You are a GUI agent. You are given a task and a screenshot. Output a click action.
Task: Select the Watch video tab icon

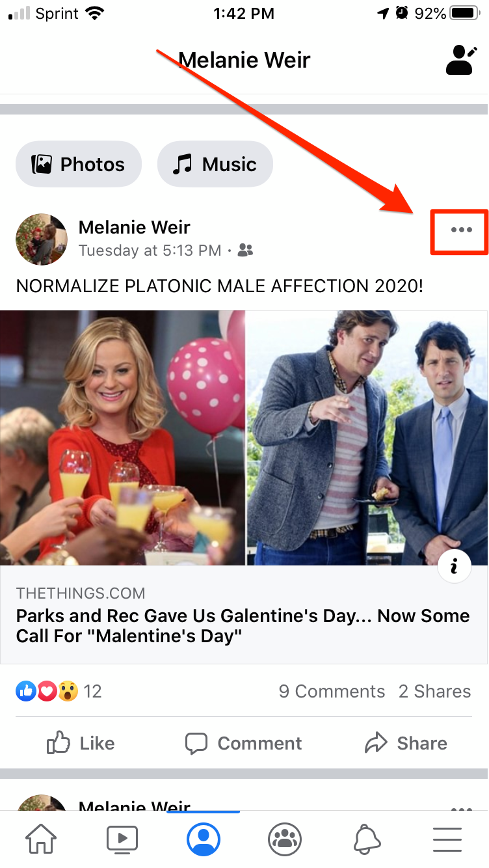(122, 839)
